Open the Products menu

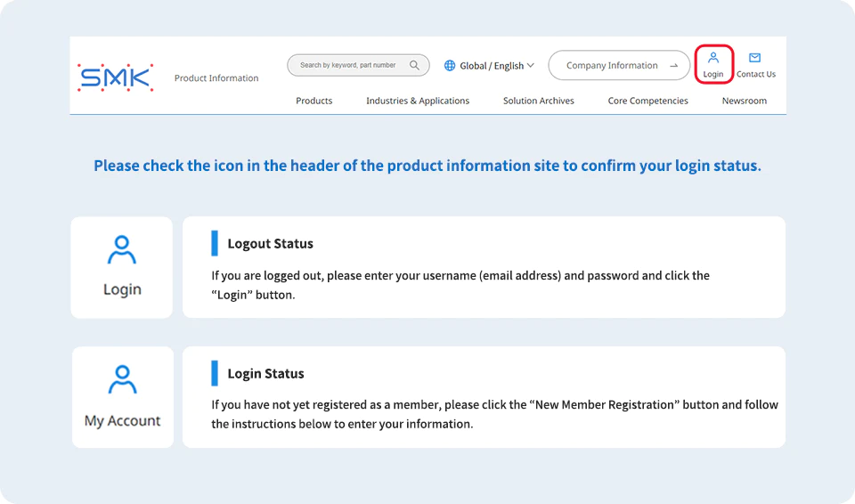[314, 101]
